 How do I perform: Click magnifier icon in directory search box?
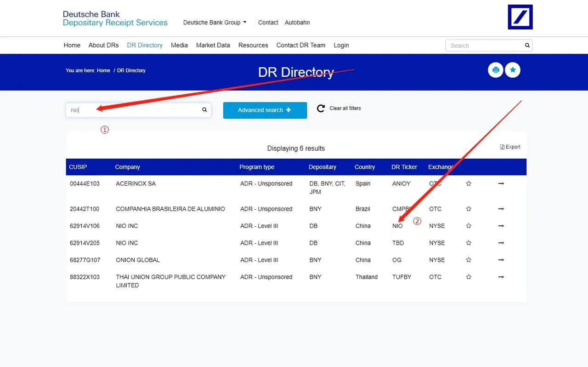tap(204, 110)
